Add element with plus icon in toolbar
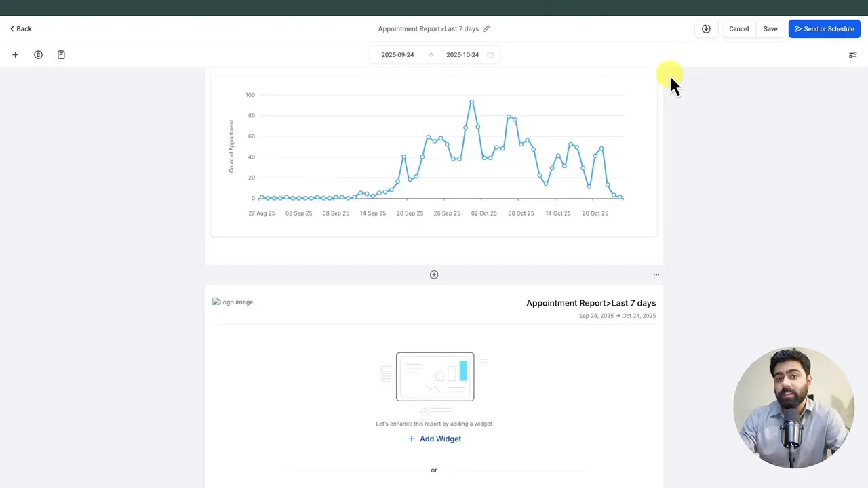This screenshot has height=488, width=868. tap(15, 54)
